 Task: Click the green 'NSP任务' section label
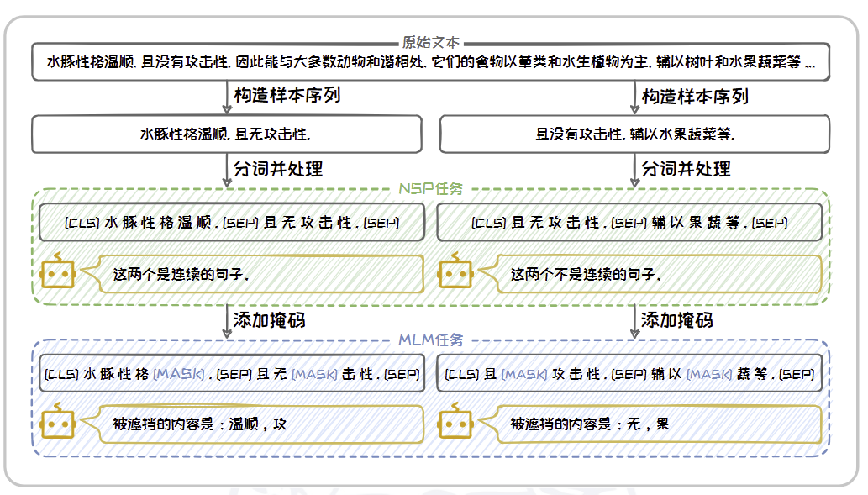[x=431, y=189]
